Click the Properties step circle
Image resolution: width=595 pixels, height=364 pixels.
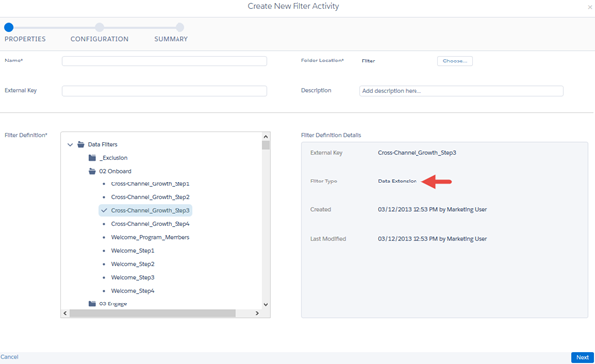click(x=9, y=27)
